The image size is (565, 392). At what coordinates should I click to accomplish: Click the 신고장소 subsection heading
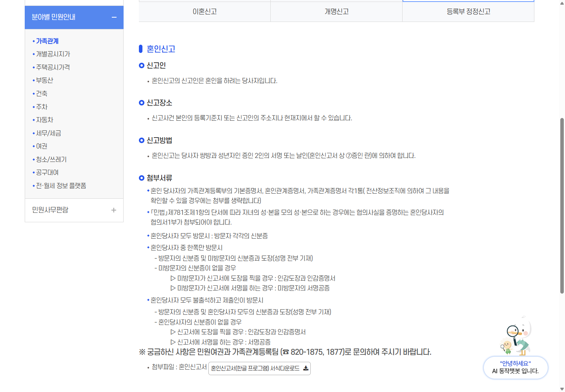pyautogui.click(x=159, y=103)
